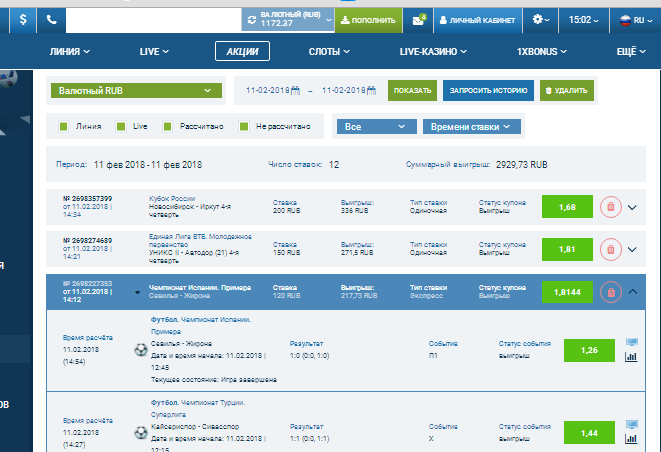Delete bet 2698357399 with trash icon

coord(609,207)
